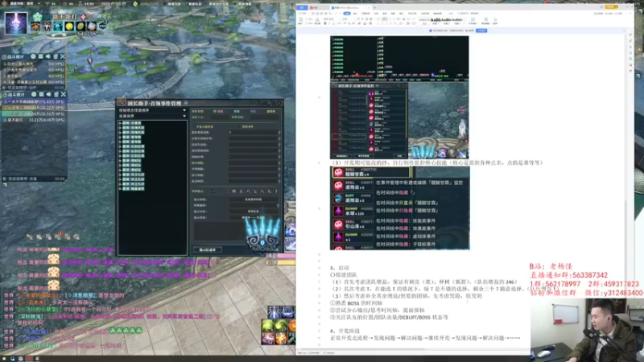Toggle group number 十 in the dialog
This screenshot has height=362, width=644.
point(276,191)
